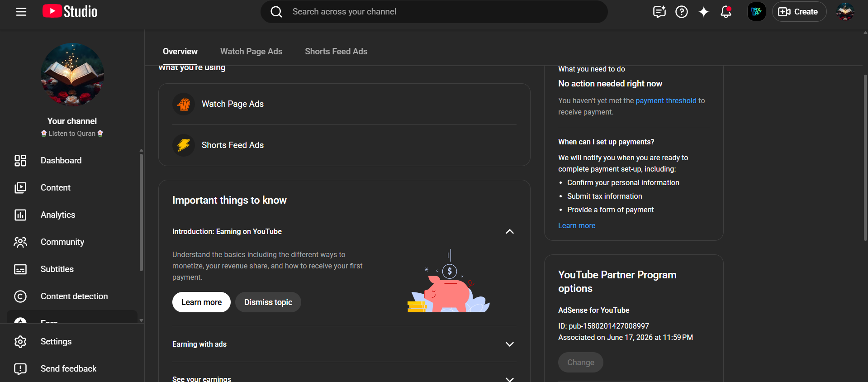Click the search magnifier icon
The height and width of the screenshot is (382, 868).
click(x=276, y=12)
